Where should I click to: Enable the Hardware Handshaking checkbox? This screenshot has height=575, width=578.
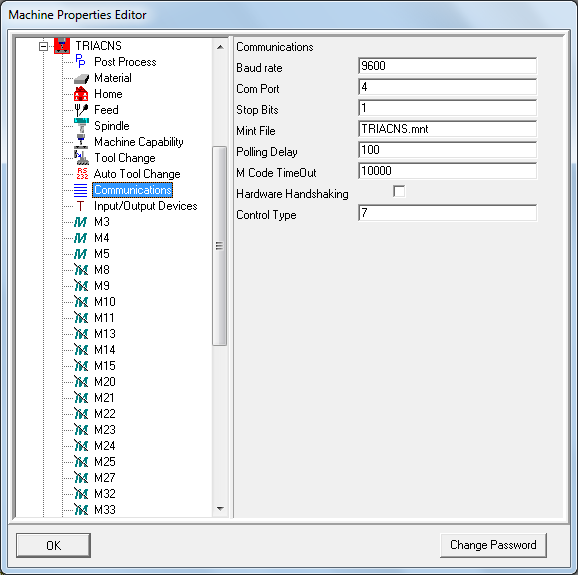point(399,192)
